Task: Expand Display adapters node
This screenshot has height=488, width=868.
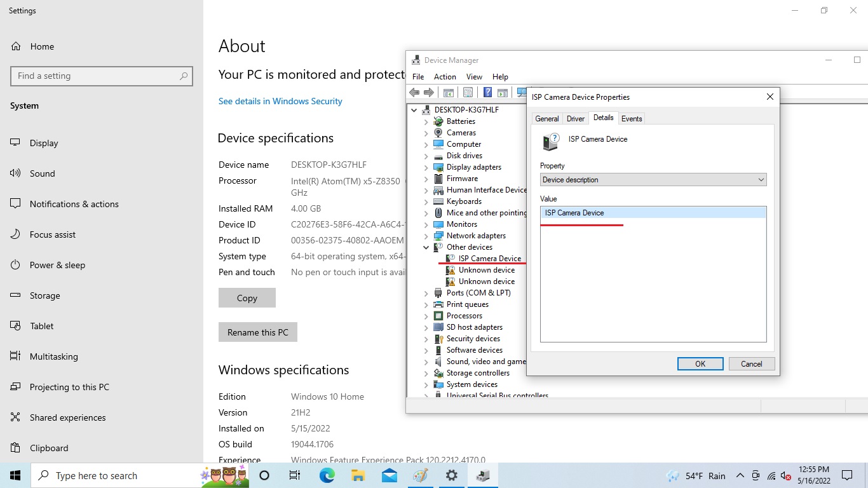Action: (x=426, y=167)
